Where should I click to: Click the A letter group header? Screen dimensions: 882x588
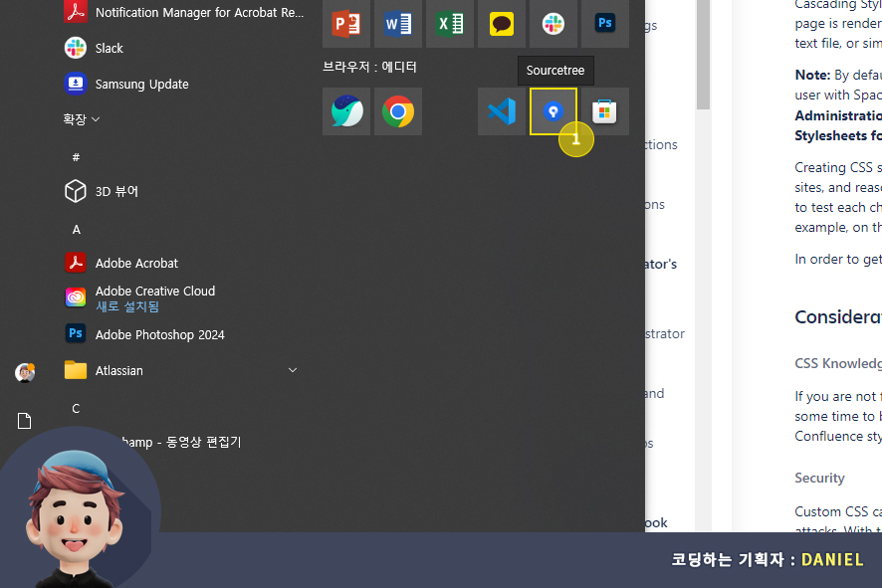pyautogui.click(x=77, y=230)
